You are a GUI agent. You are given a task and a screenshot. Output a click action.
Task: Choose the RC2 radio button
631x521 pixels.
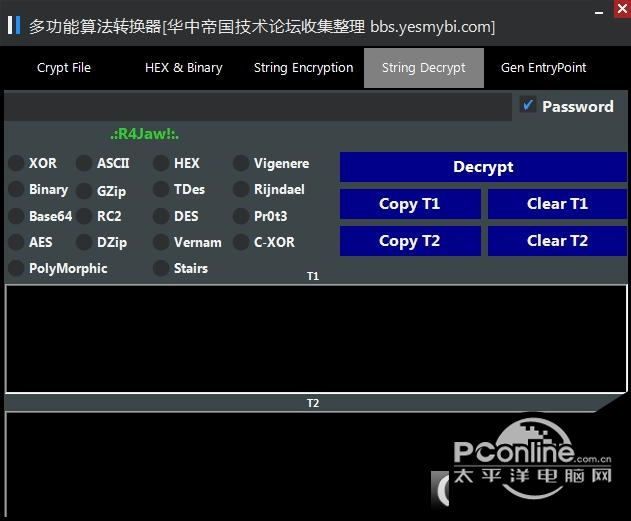pos(84,216)
